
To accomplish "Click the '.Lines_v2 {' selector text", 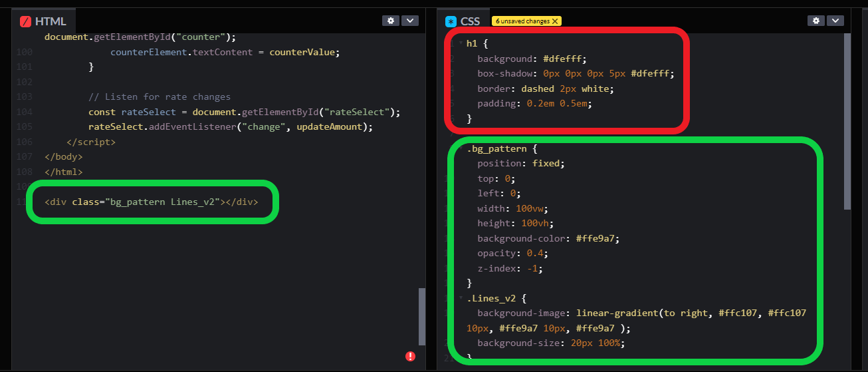I will point(496,298).
